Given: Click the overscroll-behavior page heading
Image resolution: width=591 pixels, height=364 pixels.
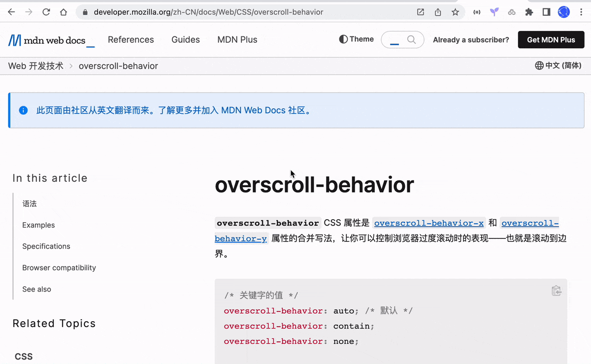Looking at the screenshot, I should click(314, 185).
